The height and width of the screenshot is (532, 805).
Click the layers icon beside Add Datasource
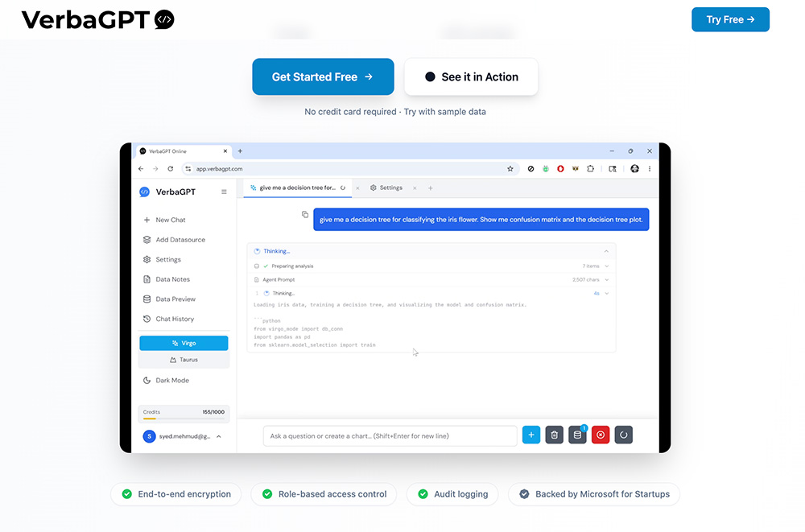click(x=147, y=240)
